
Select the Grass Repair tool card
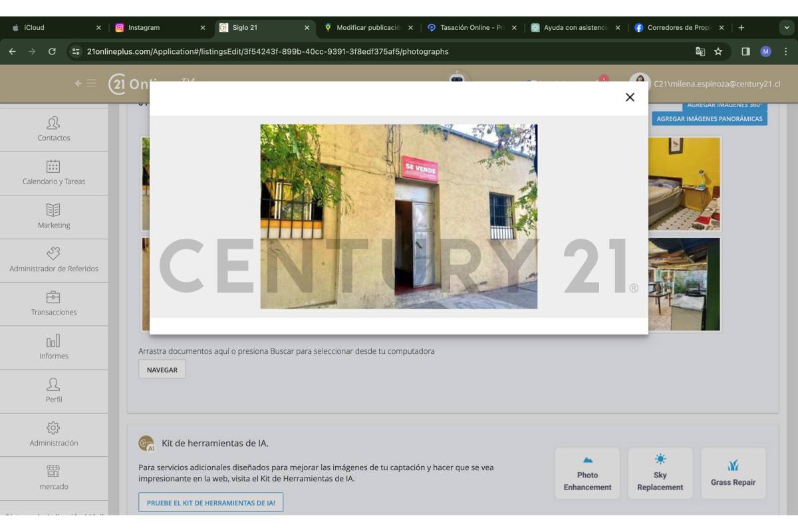pos(733,473)
